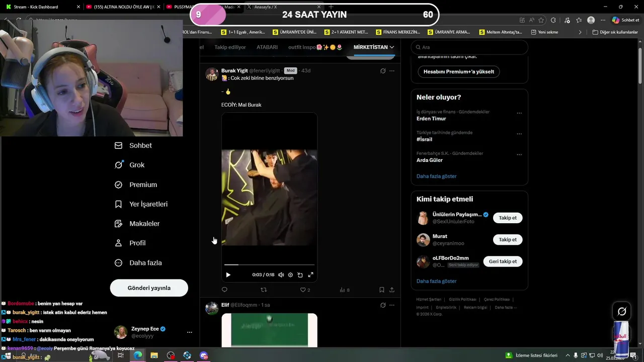Open Yeni sekme bookmark
644x362 pixels.
point(544,32)
